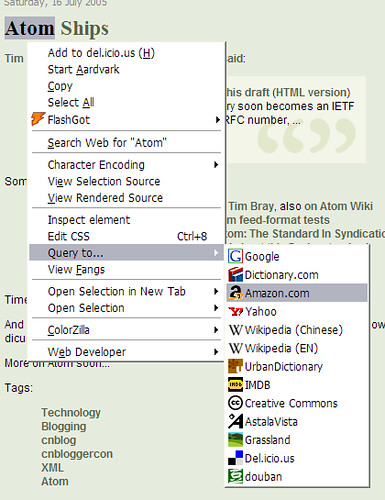Expand the Web Developer submenu arrow
The image size is (385, 500).
pos(216,352)
